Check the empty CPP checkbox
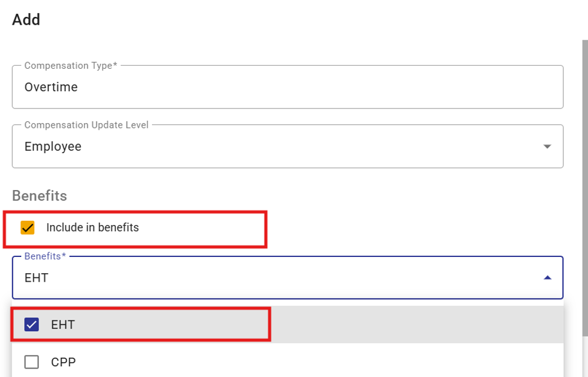588x377 pixels. pyautogui.click(x=31, y=362)
